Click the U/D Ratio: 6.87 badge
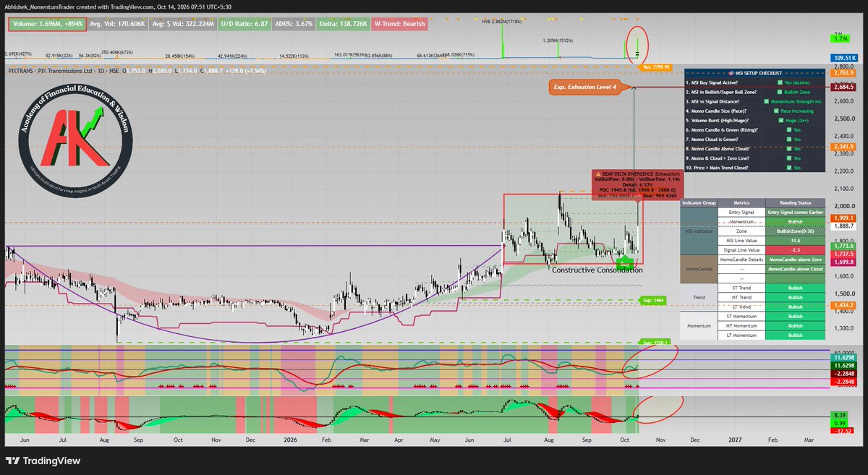This screenshot has width=868, height=475. (246, 23)
